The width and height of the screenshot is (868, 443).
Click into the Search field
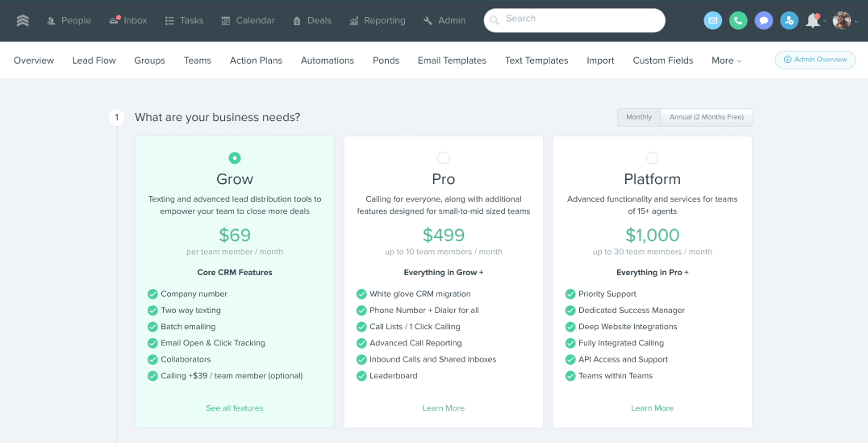tap(574, 19)
